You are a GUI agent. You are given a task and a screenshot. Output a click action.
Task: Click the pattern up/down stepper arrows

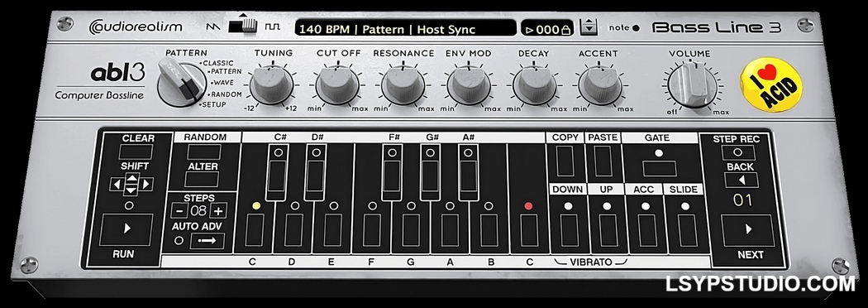click(589, 27)
